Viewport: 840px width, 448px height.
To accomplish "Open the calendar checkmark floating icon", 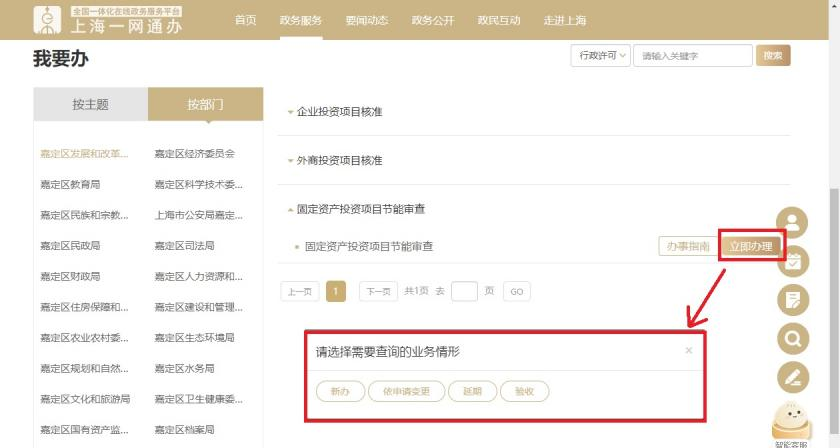I will pyautogui.click(x=793, y=262).
